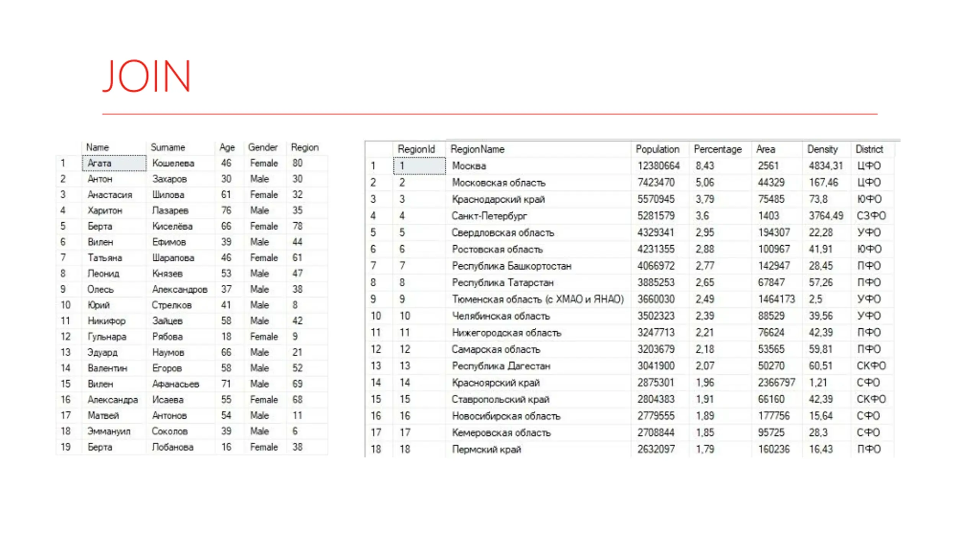Select the Density column header
980x551 pixels.
coord(822,149)
